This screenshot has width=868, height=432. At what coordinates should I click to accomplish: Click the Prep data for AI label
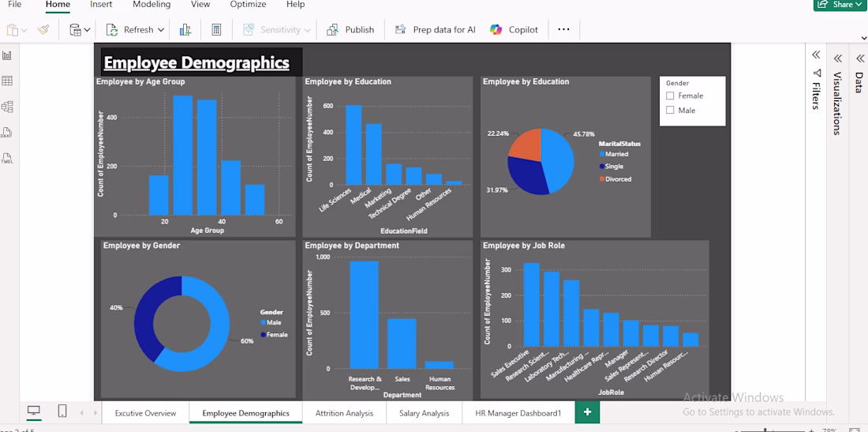pyautogui.click(x=444, y=30)
